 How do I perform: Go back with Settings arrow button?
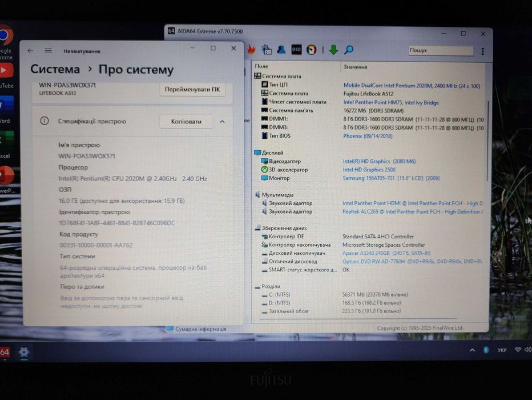[x=30, y=51]
